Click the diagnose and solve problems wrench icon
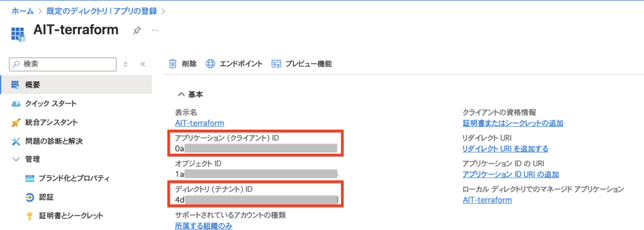The height and width of the screenshot is (230, 644). point(16,141)
